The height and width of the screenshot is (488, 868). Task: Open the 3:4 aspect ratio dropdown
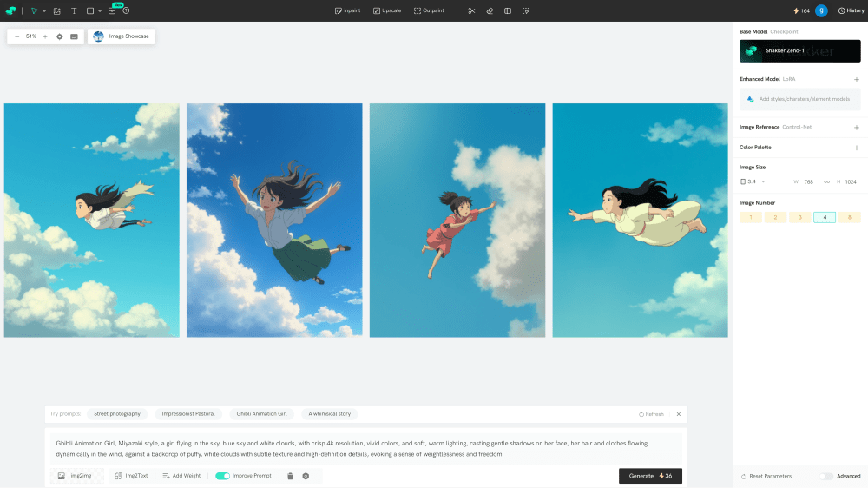[x=753, y=181]
